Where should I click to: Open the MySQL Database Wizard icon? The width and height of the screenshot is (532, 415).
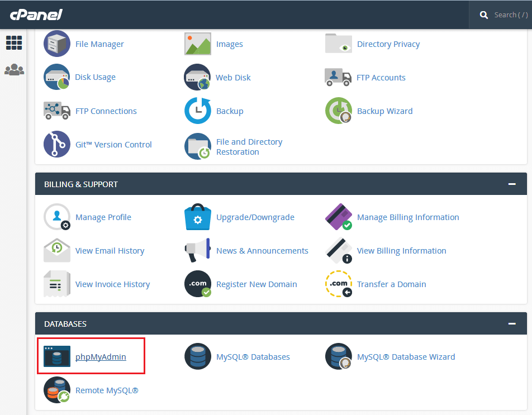(339, 356)
